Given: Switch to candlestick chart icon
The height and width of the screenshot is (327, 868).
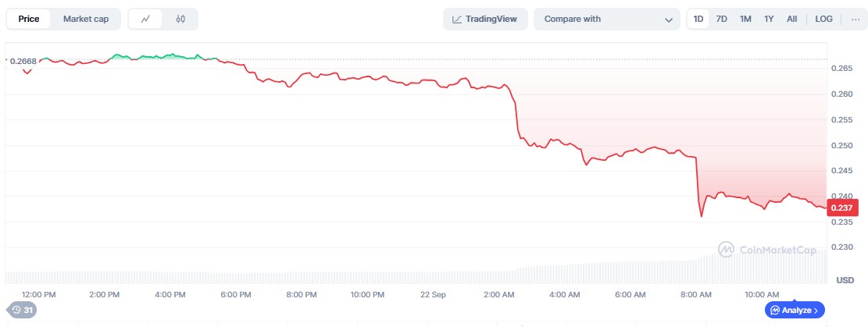Looking at the screenshot, I should (x=180, y=19).
